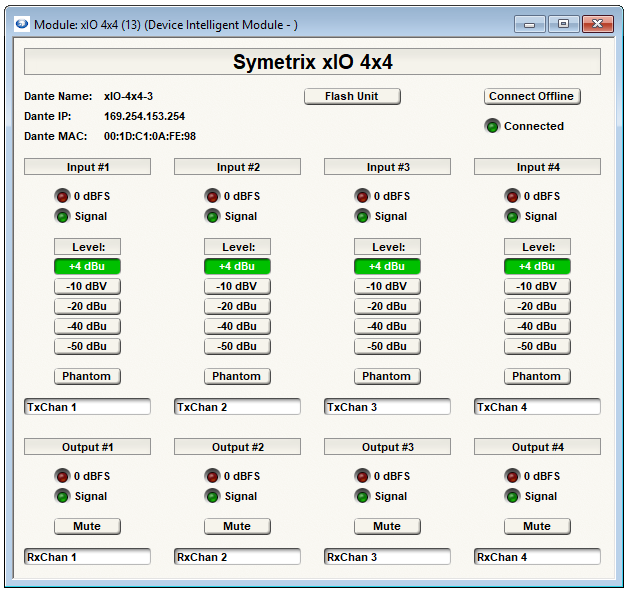Click the Dante MAC value 00:1D:C1:0A:FE:98

click(150, 137)
